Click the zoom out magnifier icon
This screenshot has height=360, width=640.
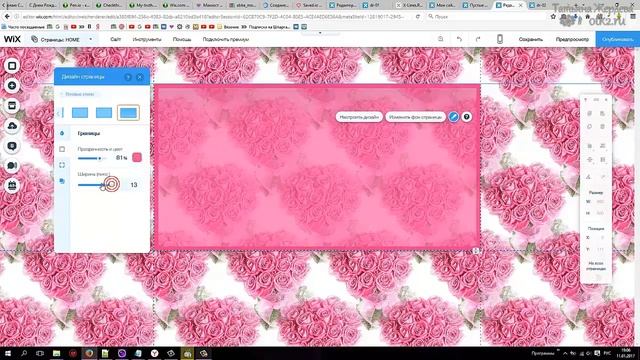point(440,39)
